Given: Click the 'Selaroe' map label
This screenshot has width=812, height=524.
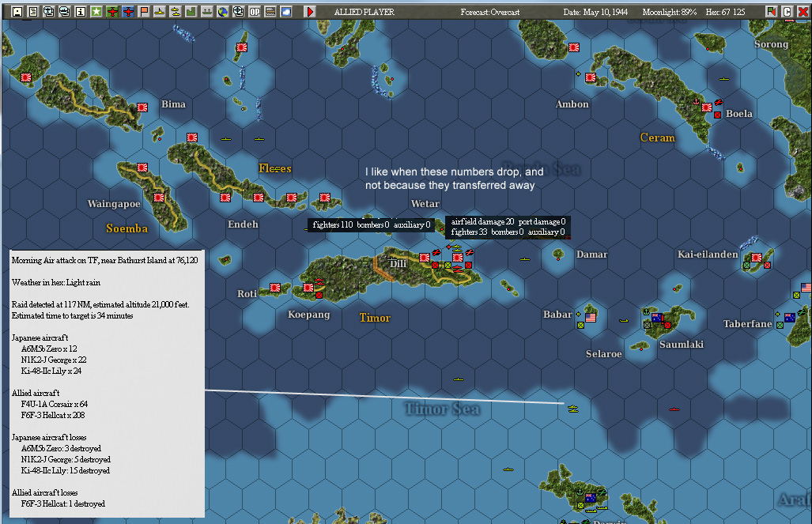Looking at the screenshot, I should point(604,354).
